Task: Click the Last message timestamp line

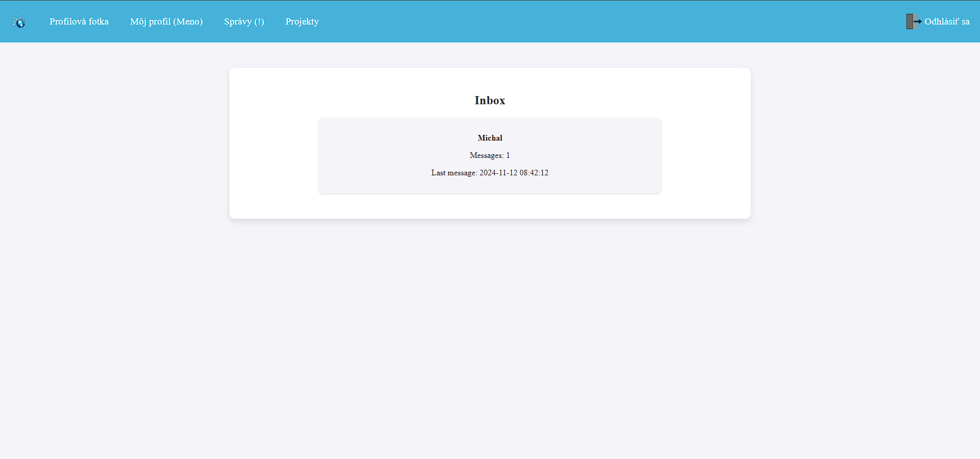Action: [490, 173]
